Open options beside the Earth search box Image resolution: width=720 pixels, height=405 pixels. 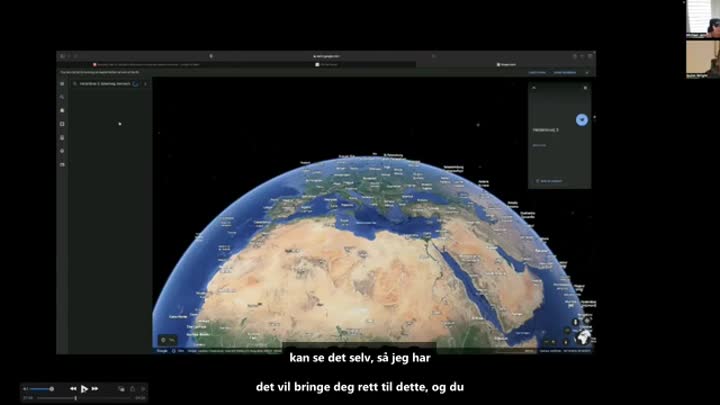pos(146,84)
